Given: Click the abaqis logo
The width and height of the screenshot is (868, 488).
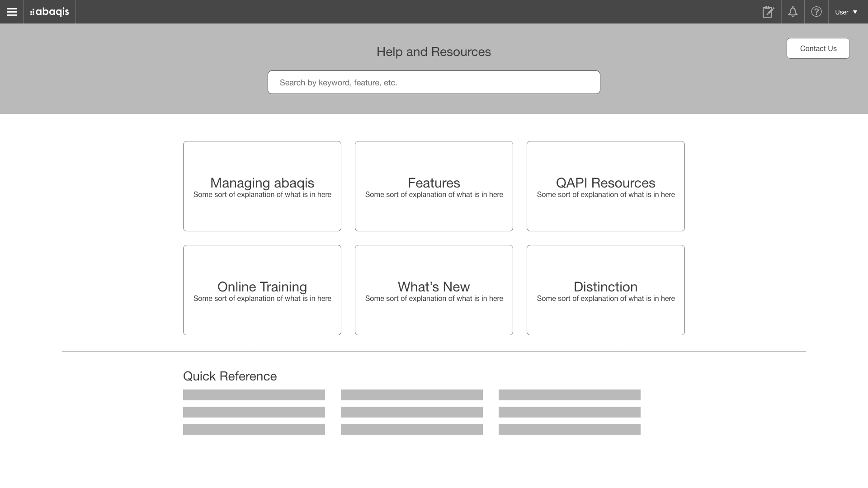Looking at the screenshot, I should 50,12.
